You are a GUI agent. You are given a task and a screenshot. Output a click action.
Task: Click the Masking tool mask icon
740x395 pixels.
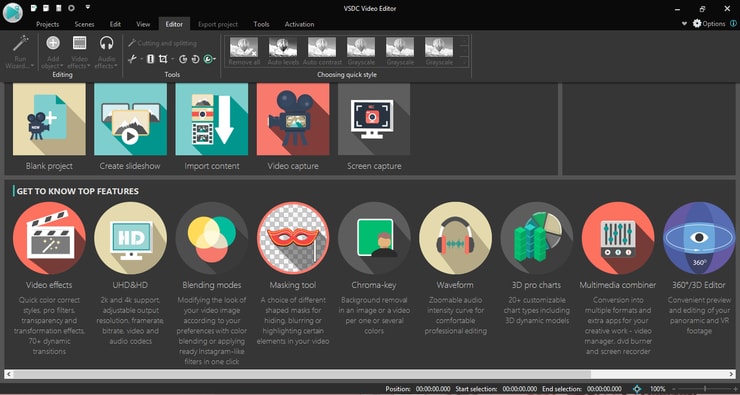[x=293, y=238]
